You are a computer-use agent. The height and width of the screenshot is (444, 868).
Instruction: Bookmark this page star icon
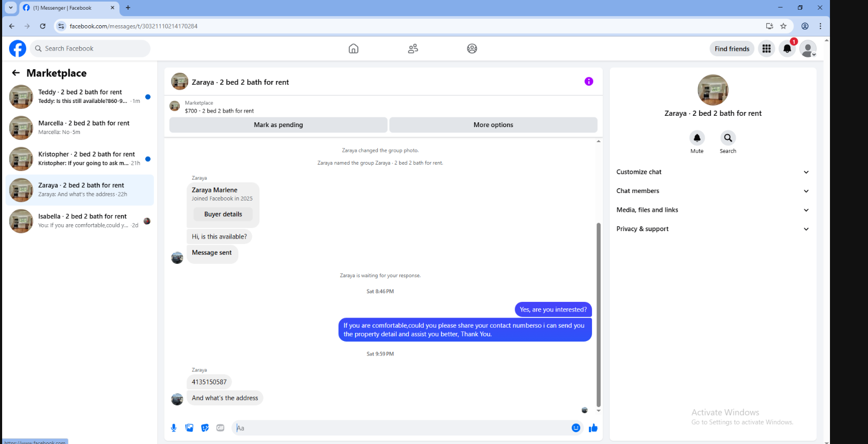click(x=783, y=26)
